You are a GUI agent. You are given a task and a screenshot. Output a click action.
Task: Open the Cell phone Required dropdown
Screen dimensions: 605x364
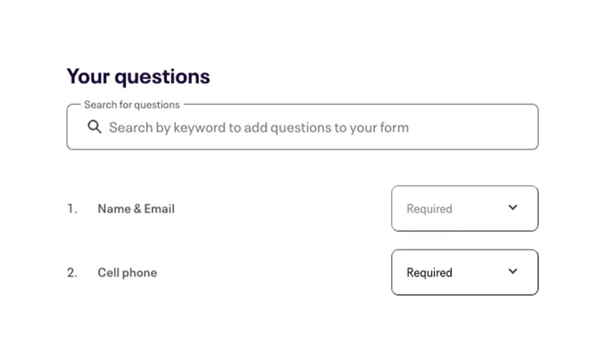pos(464,272)
